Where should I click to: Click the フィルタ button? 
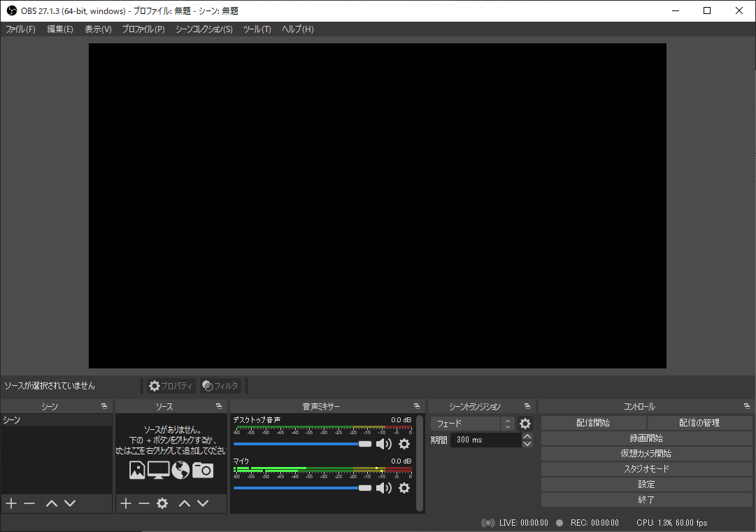220,386
